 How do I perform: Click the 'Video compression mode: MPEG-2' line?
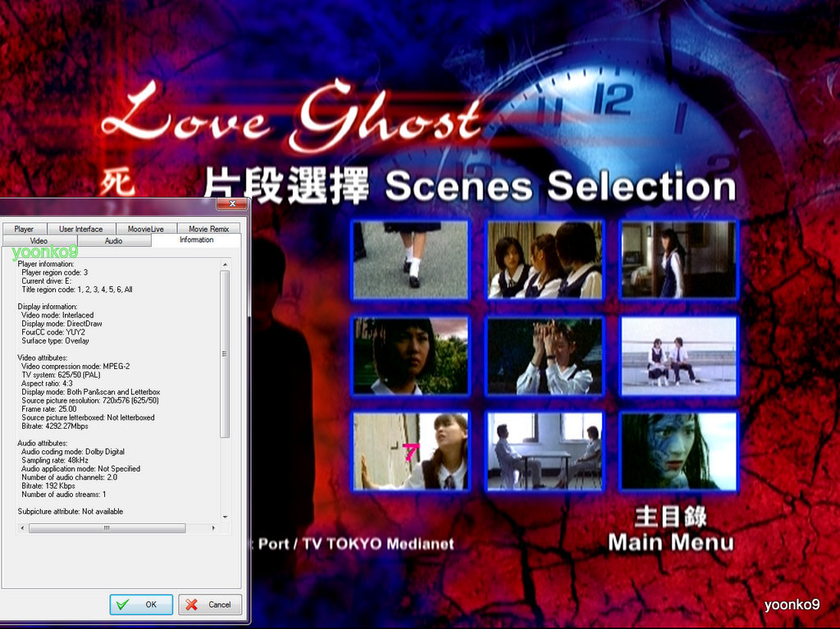click(x=75, y=367)
